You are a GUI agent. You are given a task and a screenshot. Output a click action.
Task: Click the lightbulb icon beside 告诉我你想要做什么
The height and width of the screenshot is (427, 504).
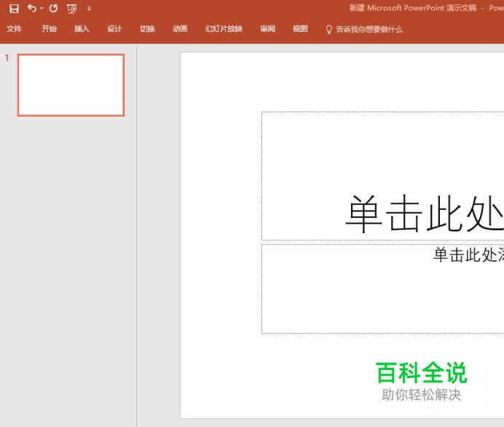pos(329,29)
